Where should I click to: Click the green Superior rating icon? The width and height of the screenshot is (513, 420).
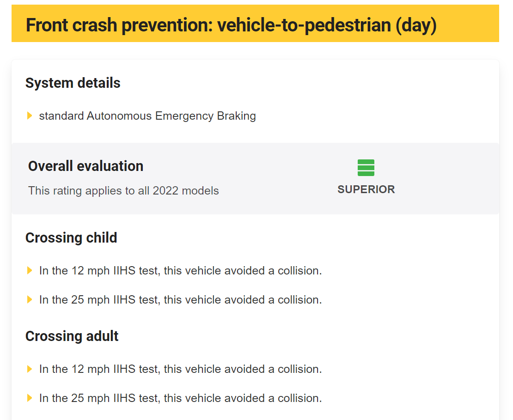click(366, 168)
